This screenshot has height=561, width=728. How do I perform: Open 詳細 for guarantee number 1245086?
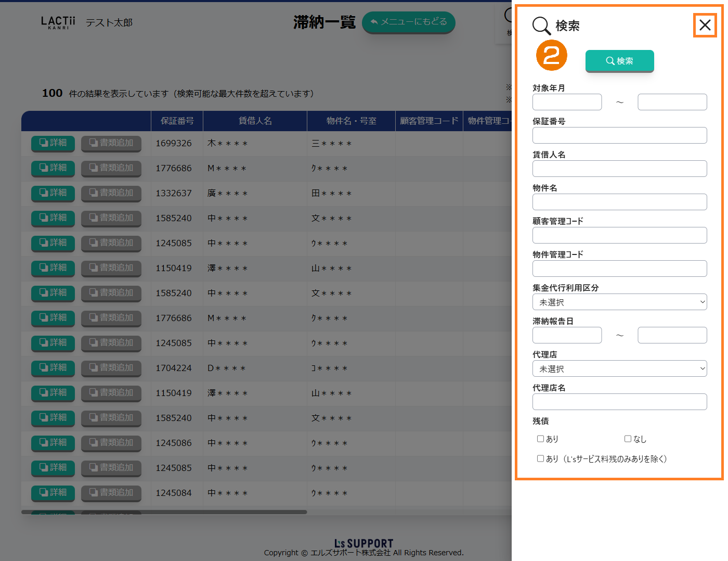[53, 443]
